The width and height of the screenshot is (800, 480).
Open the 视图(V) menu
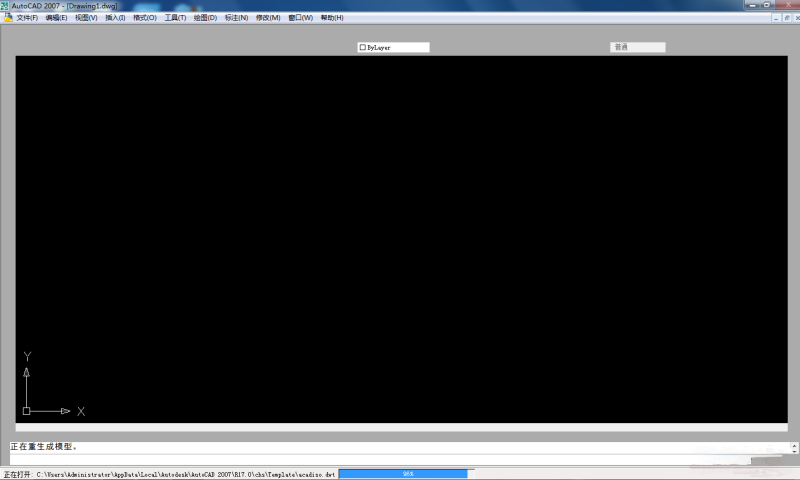[86, 17]
